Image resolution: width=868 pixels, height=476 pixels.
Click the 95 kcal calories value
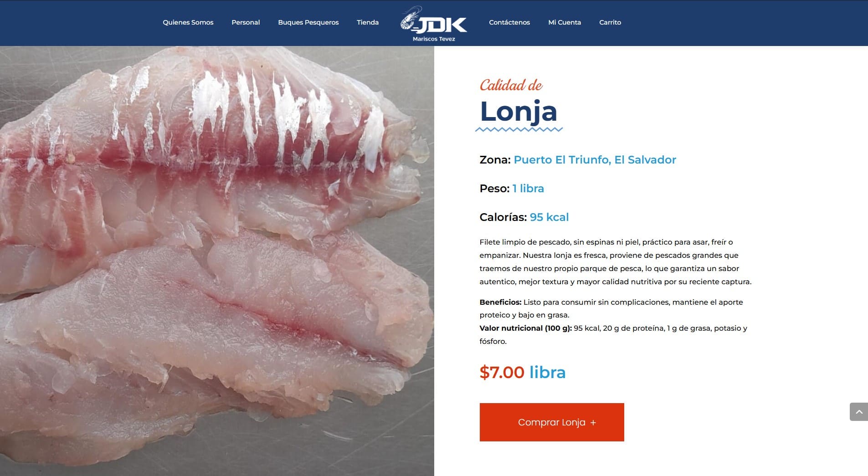click(549, 217)
